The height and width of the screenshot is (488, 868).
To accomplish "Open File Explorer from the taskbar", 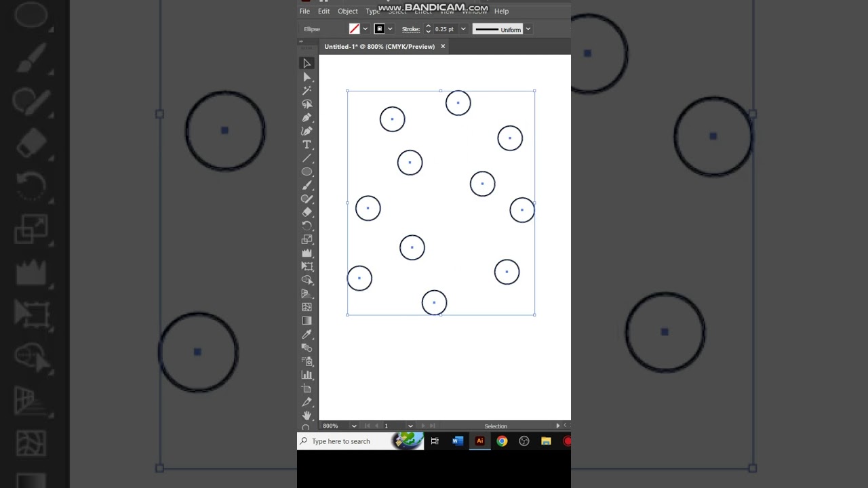I will tap(546, 441).
